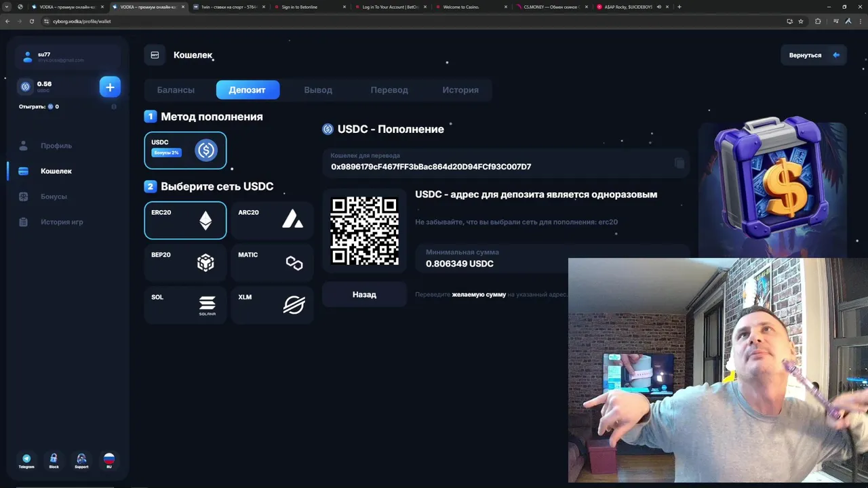Switch to the Вывод tab

(318, 89)
